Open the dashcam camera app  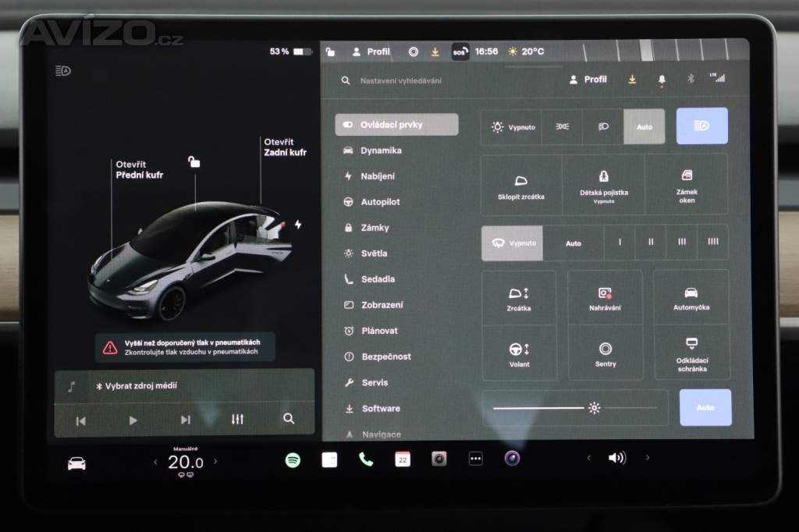pyautogui.click(x=439, y=459)
